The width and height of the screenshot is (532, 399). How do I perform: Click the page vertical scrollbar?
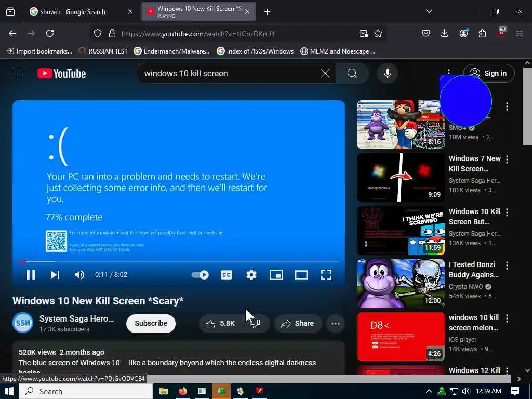pos(527,106)
